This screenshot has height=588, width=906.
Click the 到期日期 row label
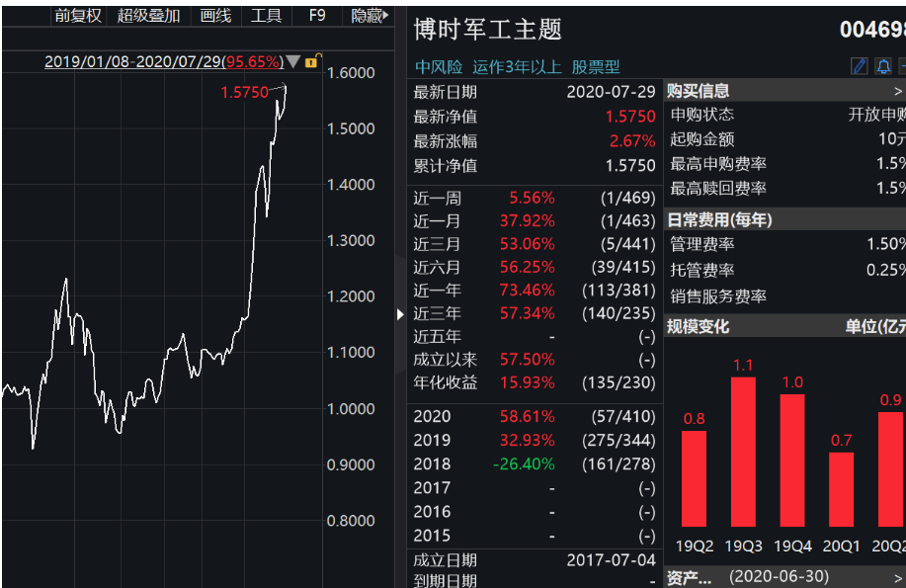445,580
